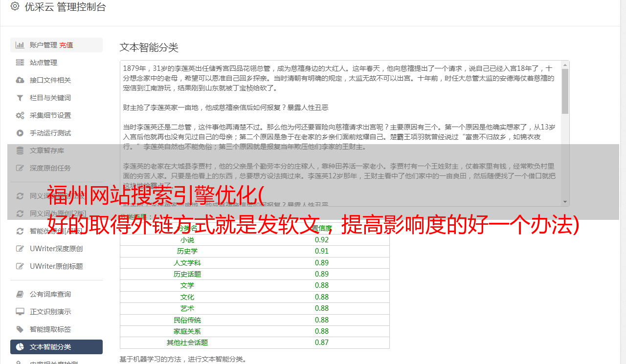The image size is (626, 364).
Task: Click the monitor icon for 正文识别演示
Action: [x=20, y=312]
